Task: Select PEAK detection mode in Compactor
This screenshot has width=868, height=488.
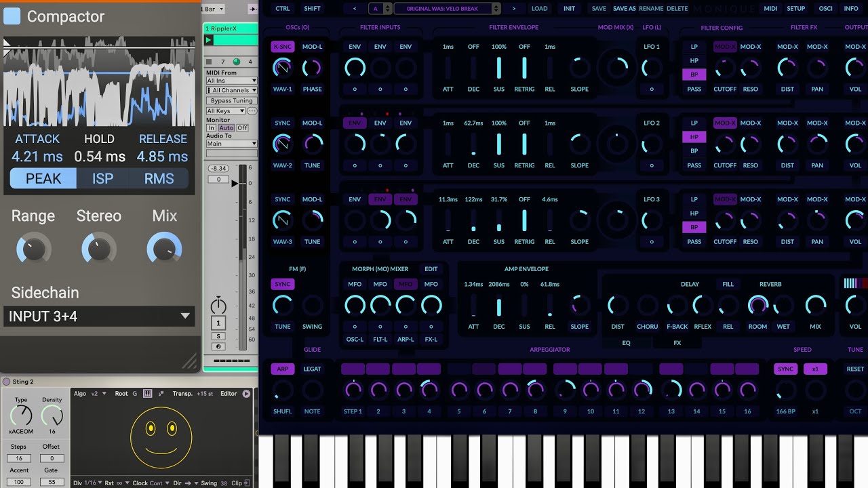Action: 43,178
